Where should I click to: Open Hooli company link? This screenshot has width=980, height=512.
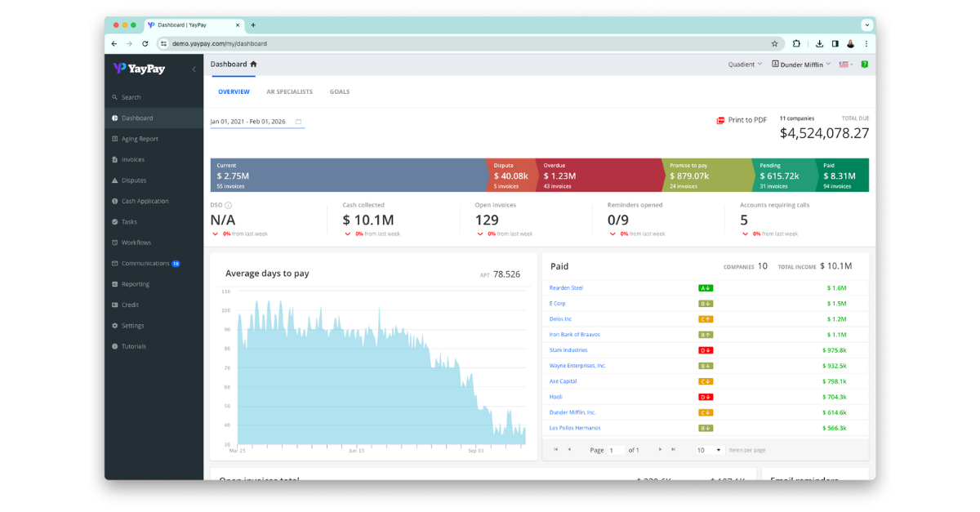555,397
